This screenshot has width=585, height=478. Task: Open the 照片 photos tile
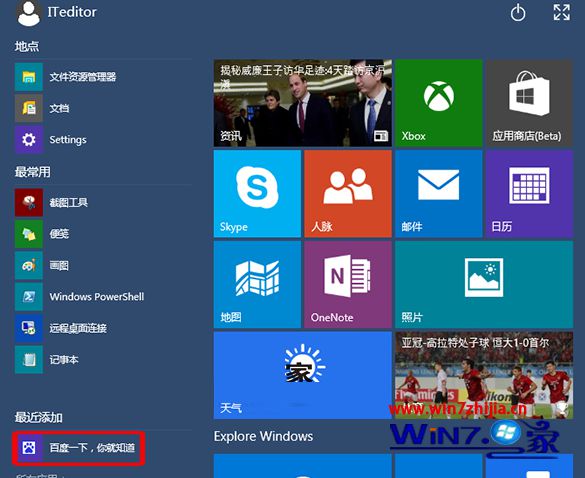tap(484, 284)
